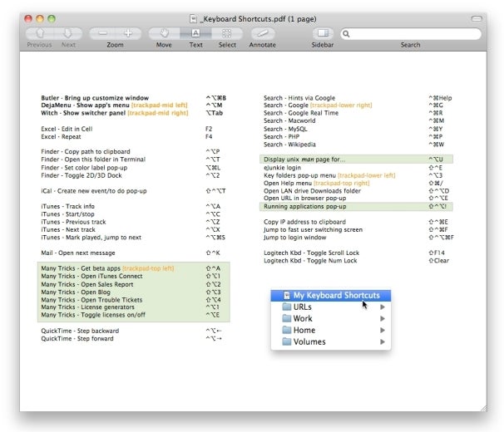This screenshot has width=504, height=432.
Task: Click 'Search - Google Real Time' line
Action: pos(301,113)
